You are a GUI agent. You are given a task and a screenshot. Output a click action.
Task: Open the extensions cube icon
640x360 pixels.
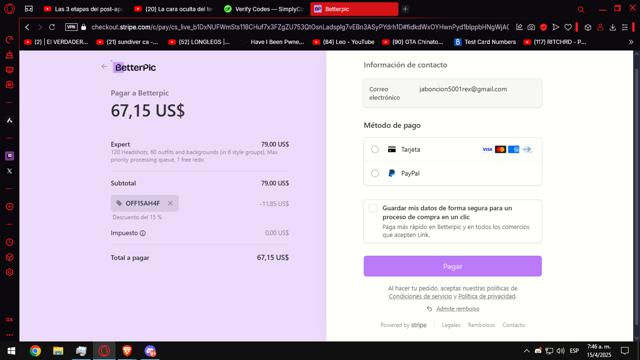588,27
